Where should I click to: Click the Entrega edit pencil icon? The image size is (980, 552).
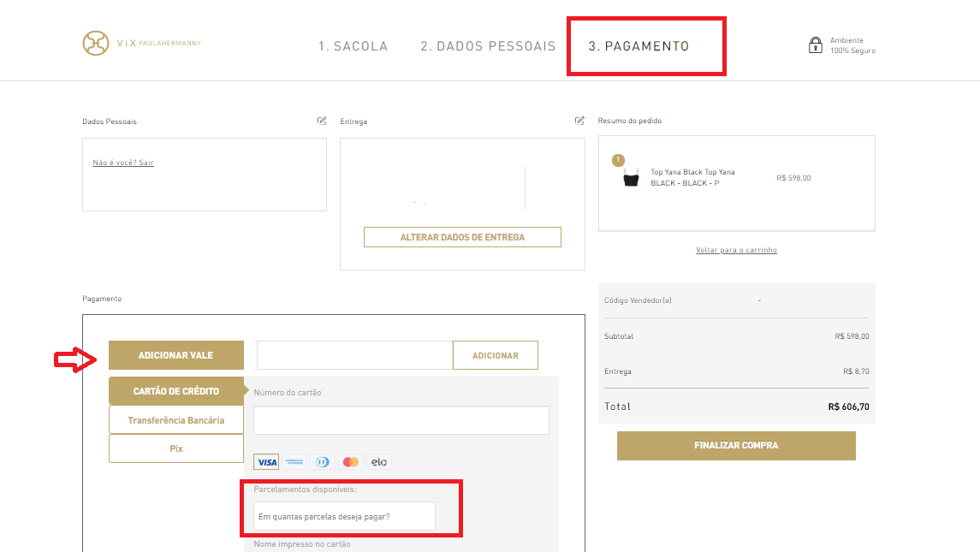pyautogui.click(x=579, y=121)
